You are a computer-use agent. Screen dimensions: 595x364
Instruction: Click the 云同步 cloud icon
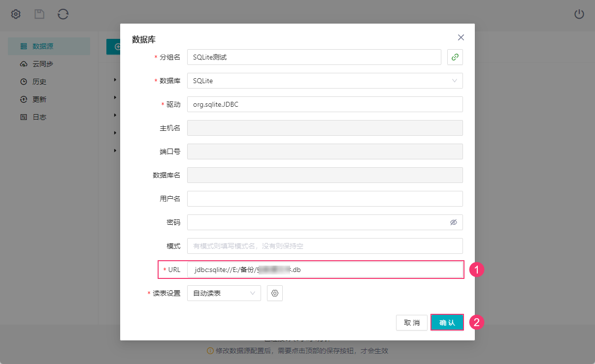(x=23, y=64)
